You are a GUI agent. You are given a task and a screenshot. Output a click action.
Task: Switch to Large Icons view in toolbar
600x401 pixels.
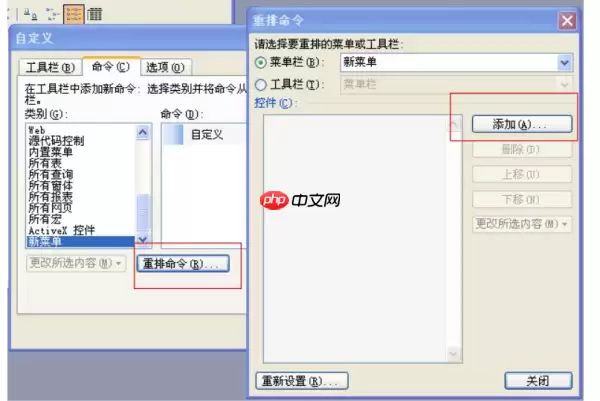(31, 15)
